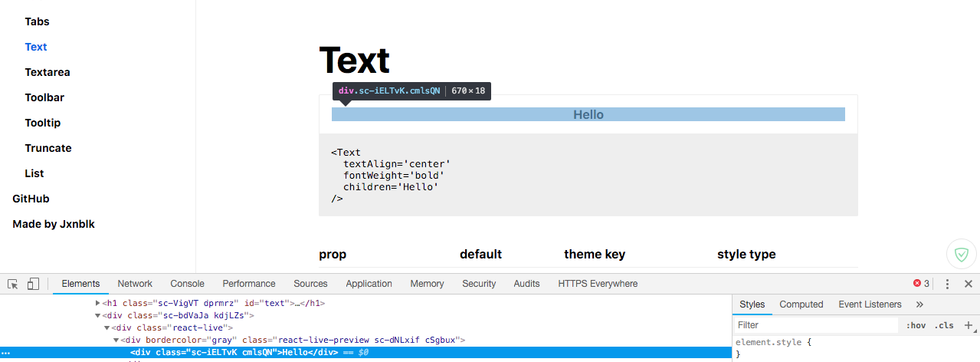Go to Text in sidebar
Image resolution: width=980 pixels, height=362 pixels.
pos(36,47)
